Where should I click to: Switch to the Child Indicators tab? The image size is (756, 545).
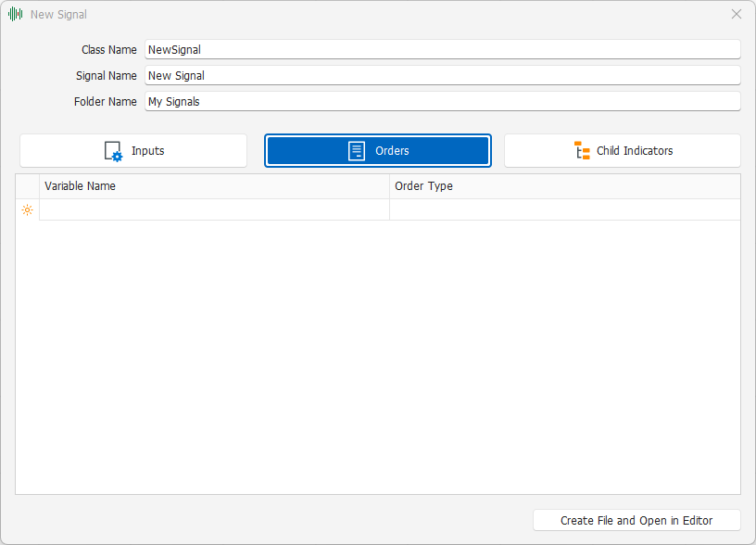[x=623, y=150]
